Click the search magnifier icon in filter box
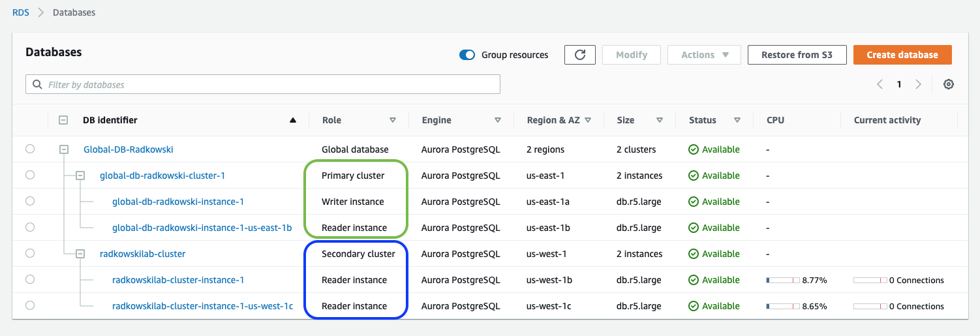The height and width of the screenshot is (336, 980). pyautogui.click(x=37, y=84)
